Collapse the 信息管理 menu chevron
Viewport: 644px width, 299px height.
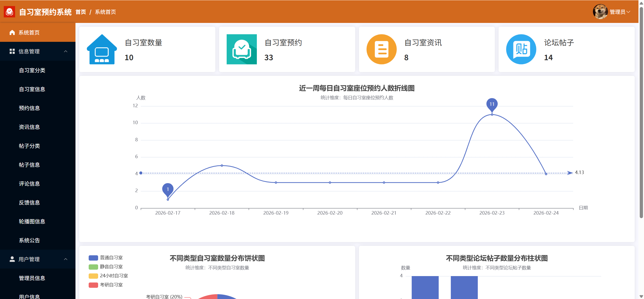pyautogui.click(x=66, y=51)
